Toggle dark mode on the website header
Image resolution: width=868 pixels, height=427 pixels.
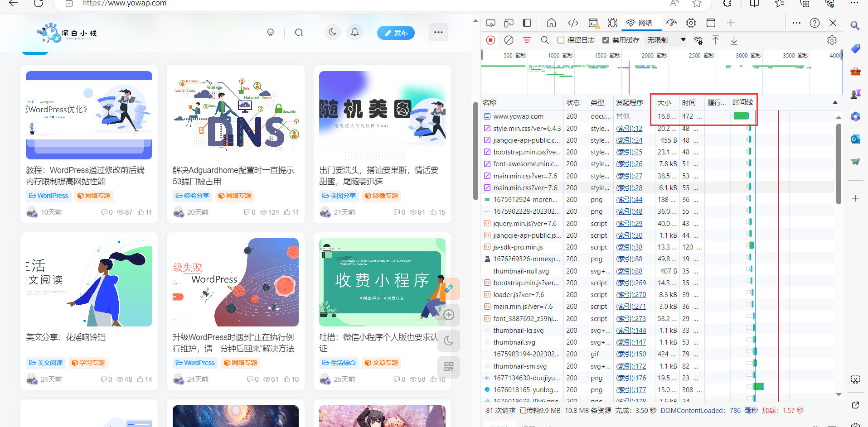coord(332,32)
